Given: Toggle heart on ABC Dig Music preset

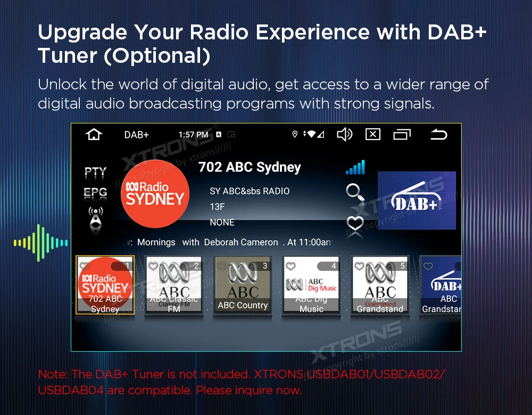Looking at the screenshot, I should pos(291,267).
